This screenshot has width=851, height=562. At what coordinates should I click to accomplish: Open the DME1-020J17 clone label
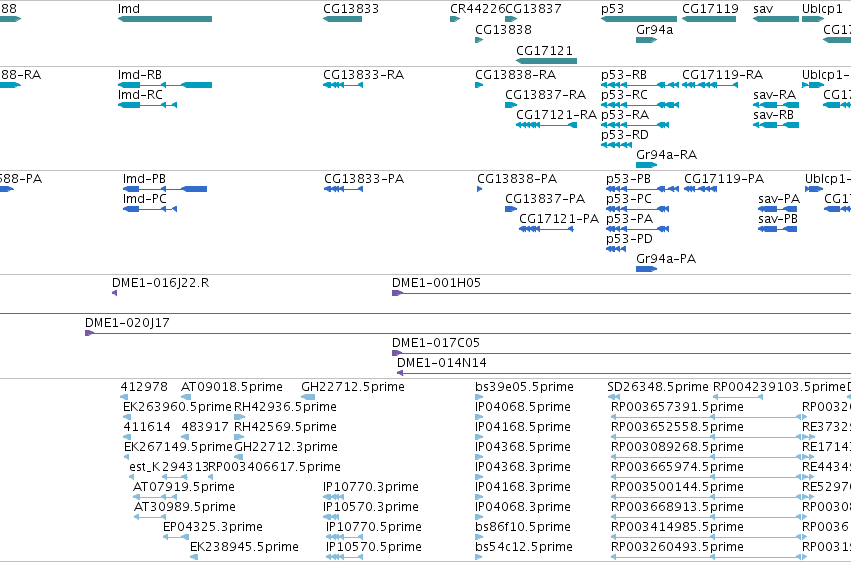click(127, 323)
